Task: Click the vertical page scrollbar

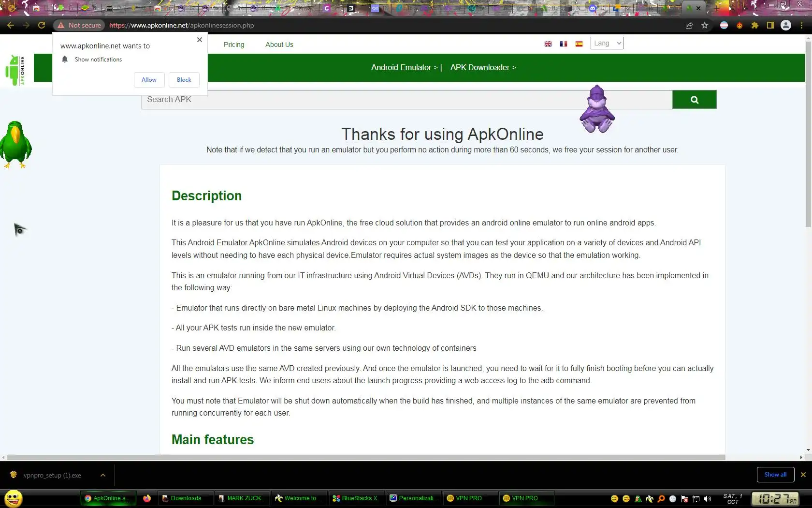Action: (808, 134)
